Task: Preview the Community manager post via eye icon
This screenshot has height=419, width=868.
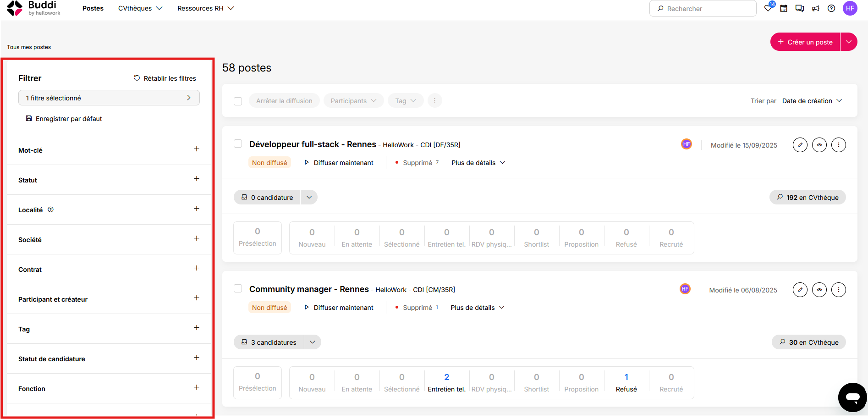Action: tap(819, 290)
